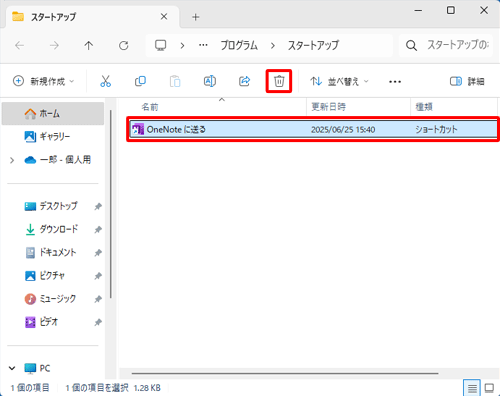
Task: Open 一郎 - 個人用 OneDrive
Action: (x=57, y=160)
